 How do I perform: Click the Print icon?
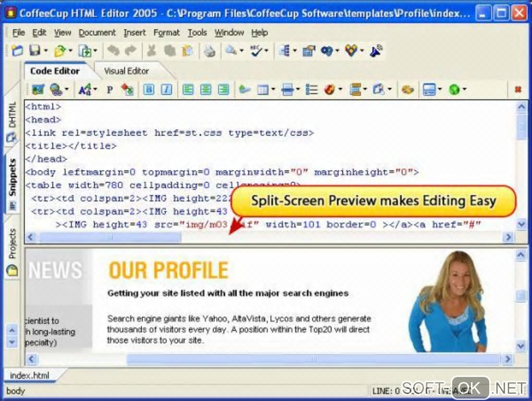pos(209,51)
